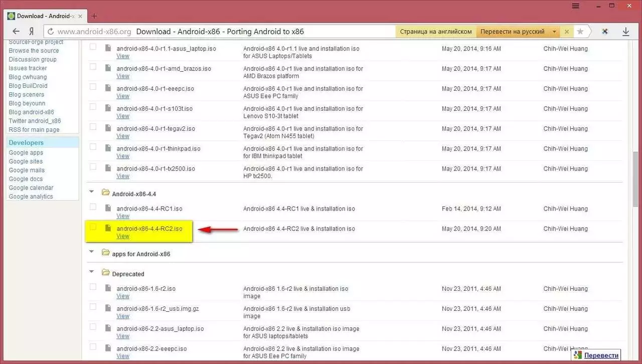The width and height of the screenshot is (642, 364).
Task: Check the android-x86-4.0-r1-s103t.iso checkbox
Action: (93, 107)
